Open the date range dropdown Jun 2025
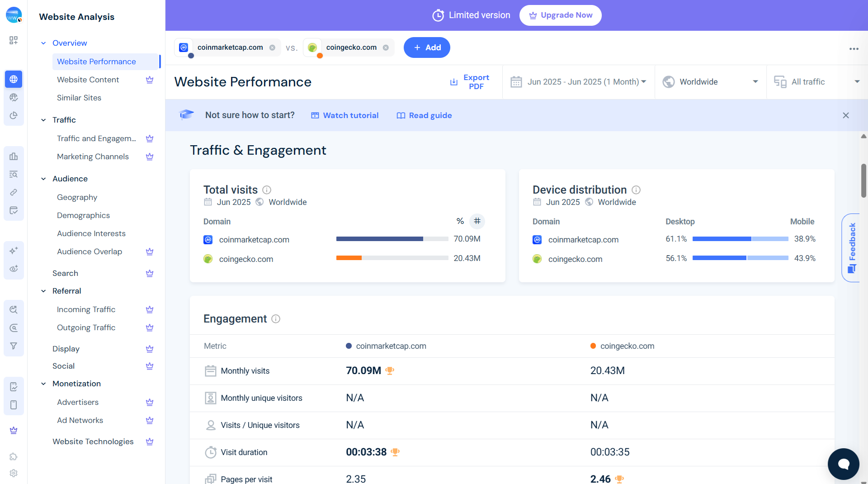The width and height of the screenshot is (868, 484). tap(579, 82)
